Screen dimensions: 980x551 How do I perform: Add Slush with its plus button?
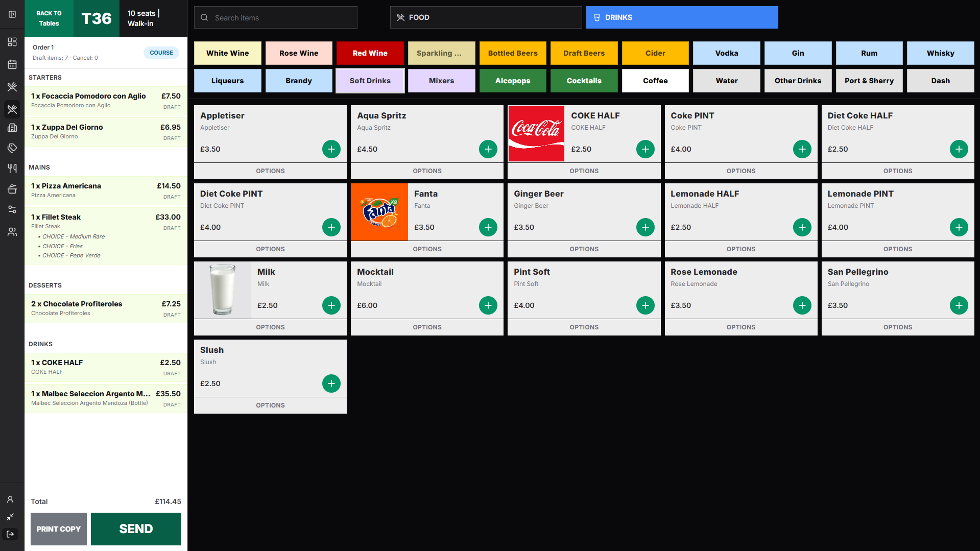click(x=331, y=384)
